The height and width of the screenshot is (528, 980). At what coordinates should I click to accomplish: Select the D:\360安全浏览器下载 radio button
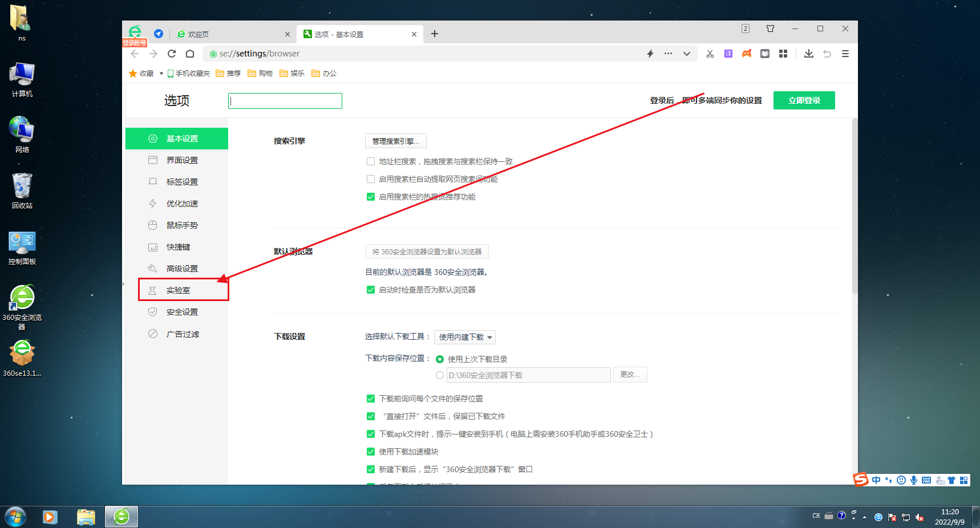tap(440, 375)
